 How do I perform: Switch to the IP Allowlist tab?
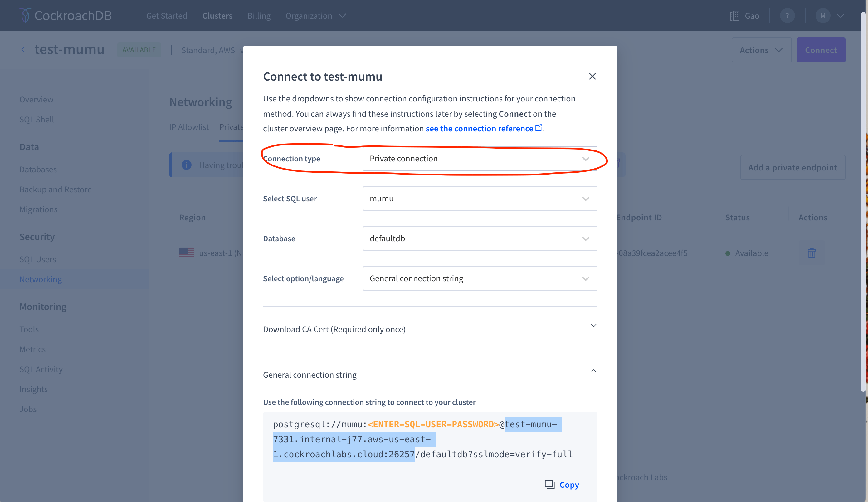[x=189, y=127]
